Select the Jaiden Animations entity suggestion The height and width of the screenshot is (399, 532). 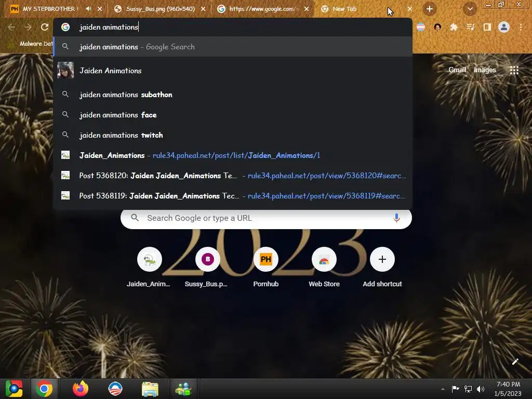pos(232,71)
